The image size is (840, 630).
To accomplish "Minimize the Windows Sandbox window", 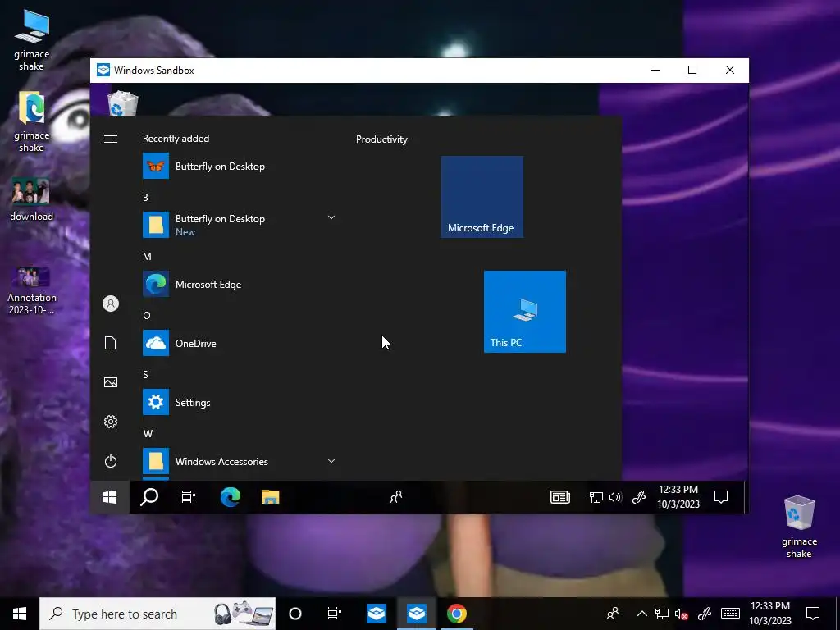I will 655,71.
